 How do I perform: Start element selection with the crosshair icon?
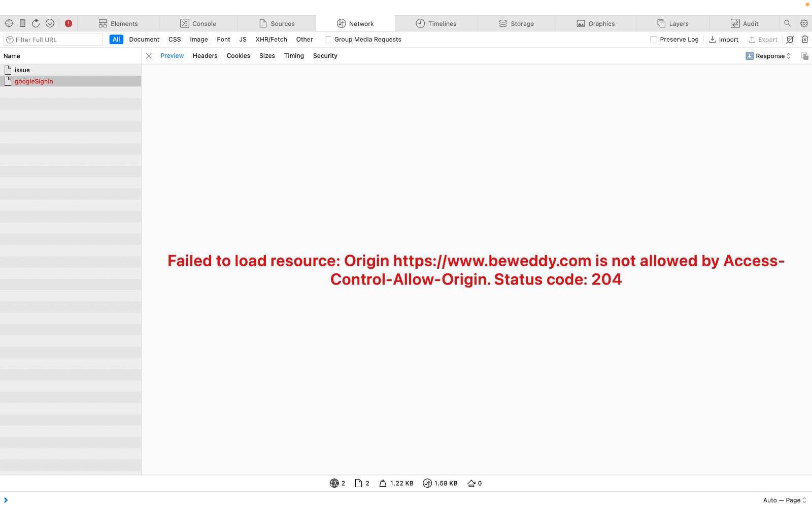click(9, 23)
